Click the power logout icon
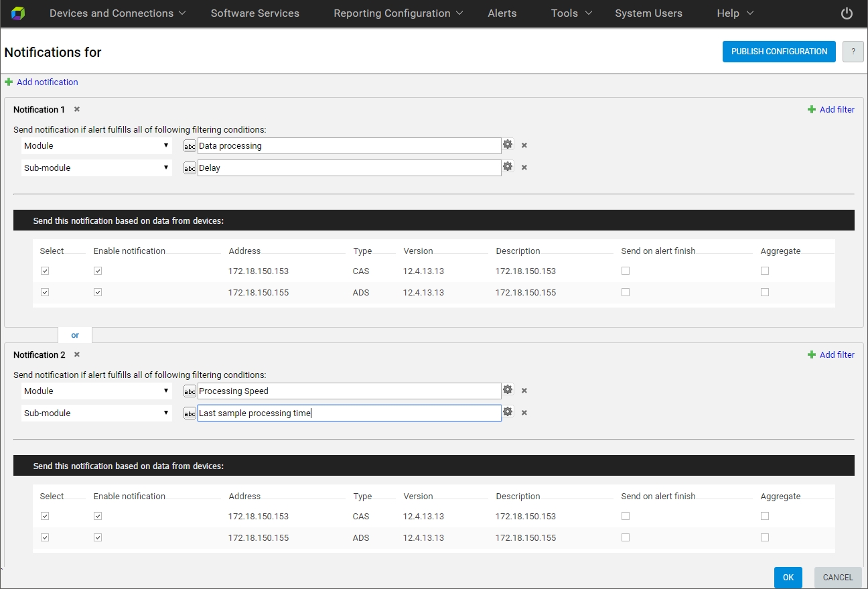Viewport: 868px width, 589px height. tap(847, 13)
